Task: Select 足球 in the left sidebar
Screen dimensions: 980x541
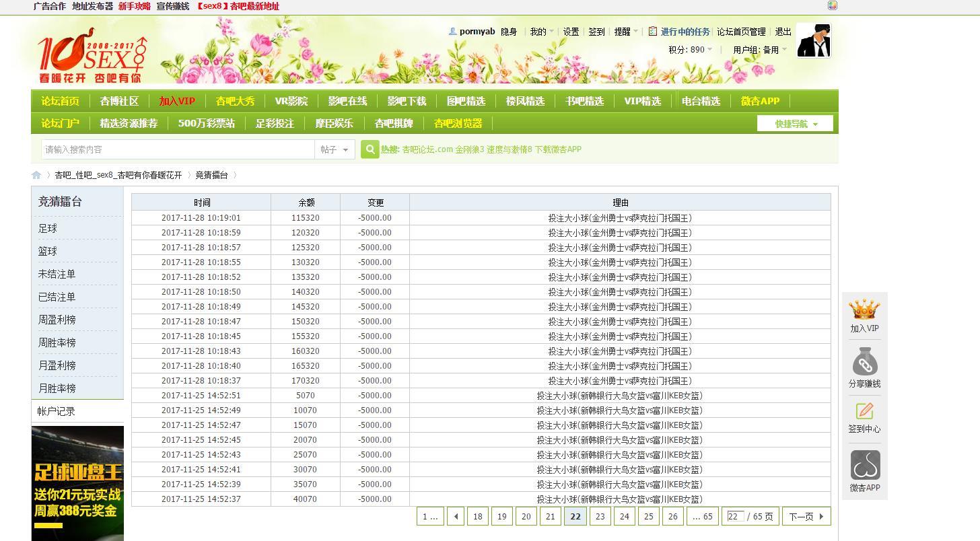Action: (x=48, y=229)
